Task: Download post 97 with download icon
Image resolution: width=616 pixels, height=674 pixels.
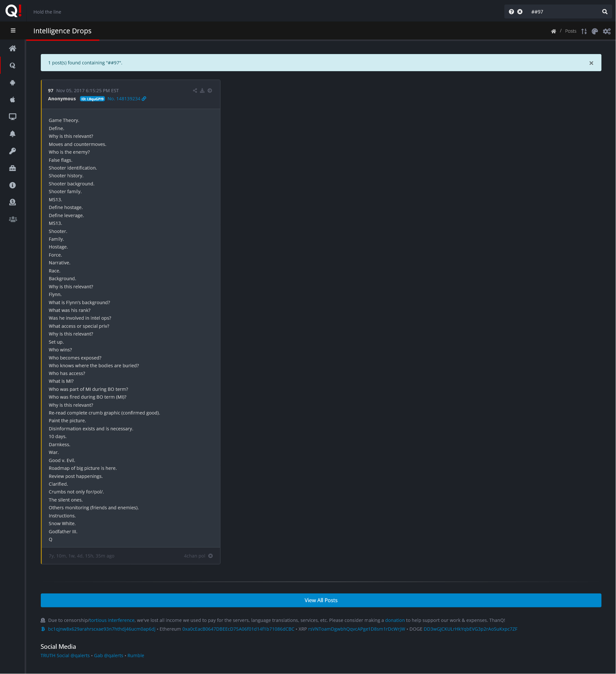Action: (202, 91)
